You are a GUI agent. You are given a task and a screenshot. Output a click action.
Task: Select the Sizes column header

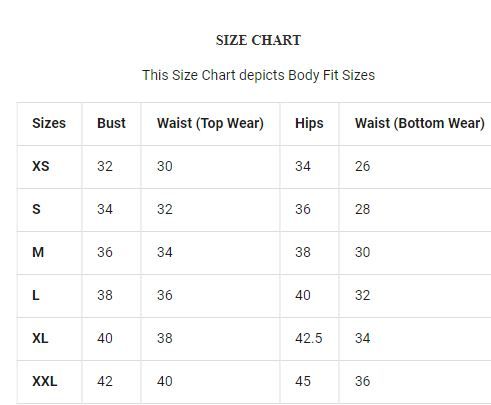click(49, 123)
